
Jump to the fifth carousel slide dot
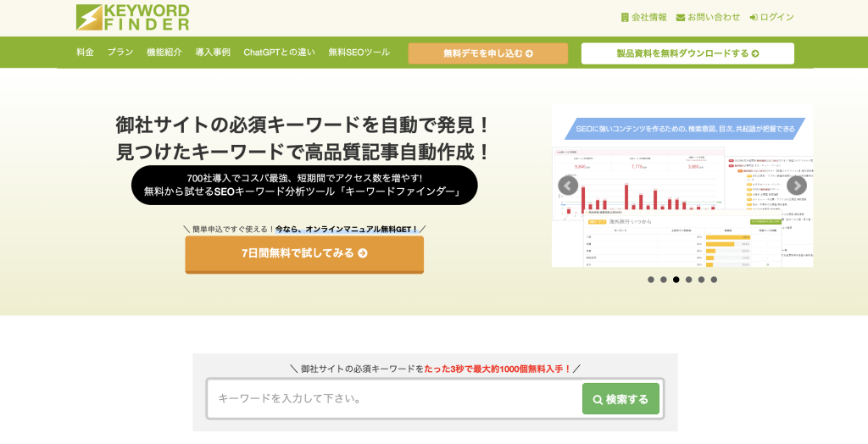701,280
